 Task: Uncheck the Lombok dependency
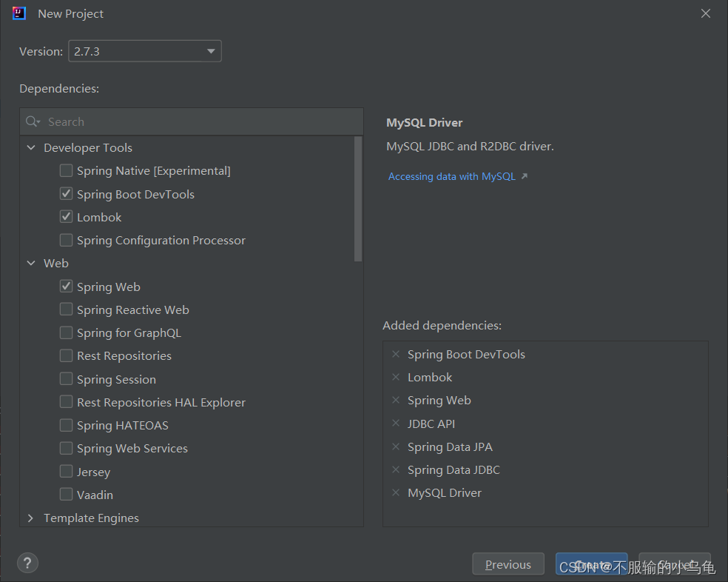coord(66,217)
